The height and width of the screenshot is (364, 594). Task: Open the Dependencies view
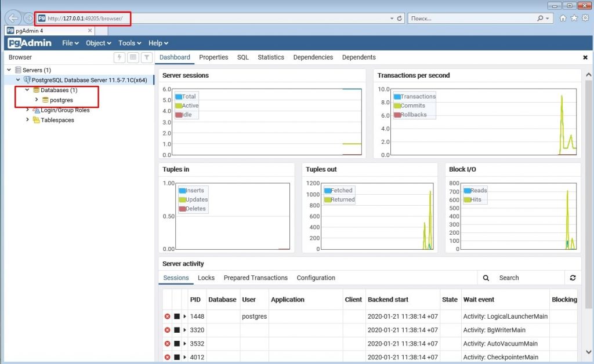coord(313,57)
